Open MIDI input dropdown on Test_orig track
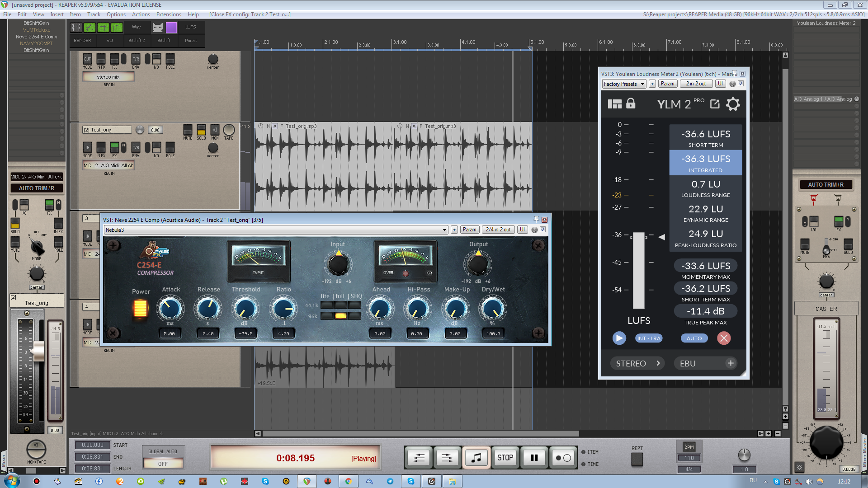This screenshot has height=488, width=868. pyautogui.click(x=108, y=165)
